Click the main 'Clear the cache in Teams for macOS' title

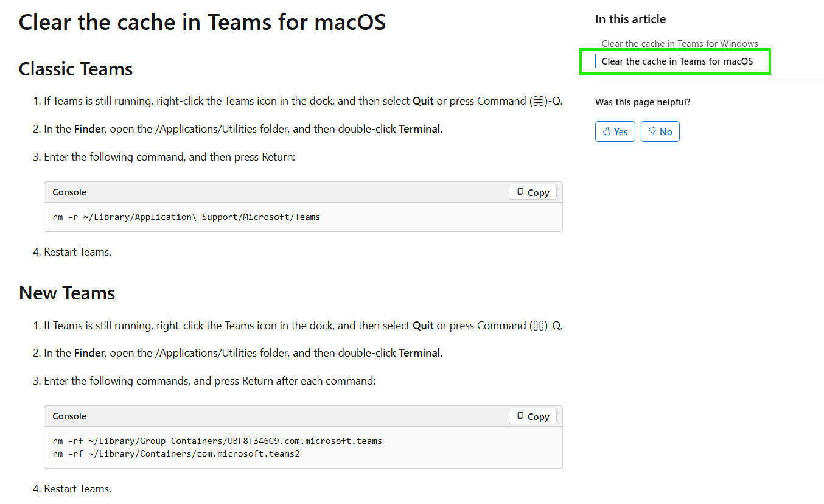(x=202, y=23)
